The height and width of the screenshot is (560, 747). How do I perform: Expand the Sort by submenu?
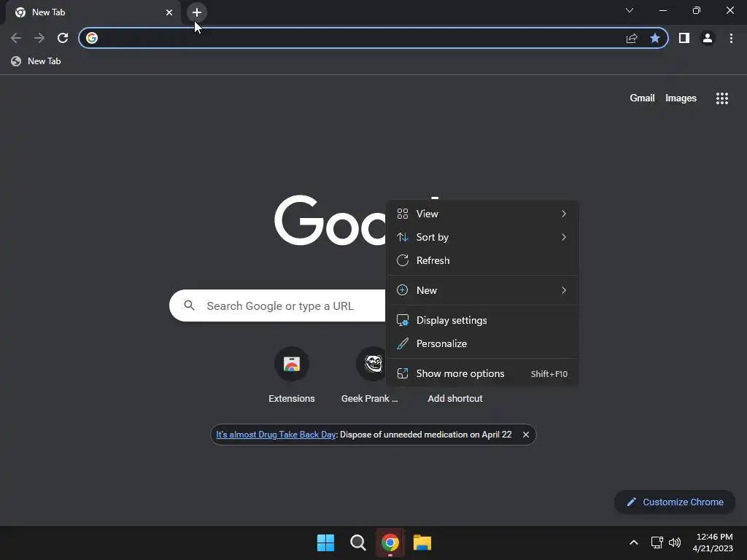[x=483, y=237]
